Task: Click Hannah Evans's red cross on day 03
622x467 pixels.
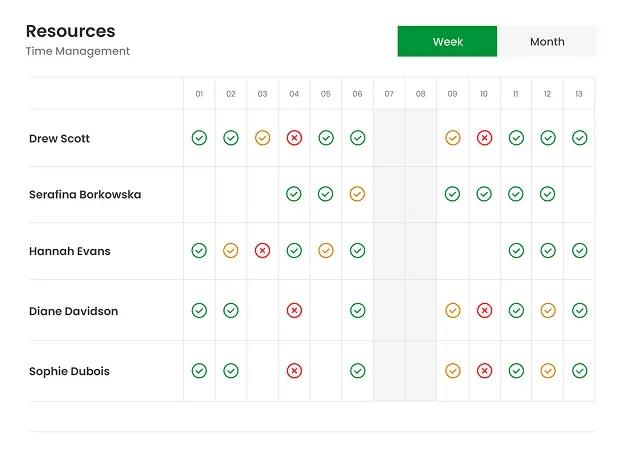Action: [262, 251]
